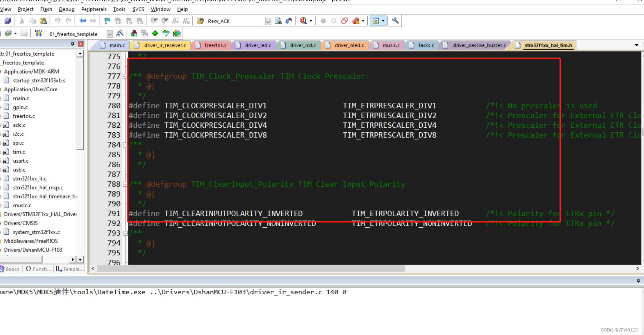This screenshot has height=335, width=644.
Task: Insert breakpoint red circle icon
Action: click(323, 21)
